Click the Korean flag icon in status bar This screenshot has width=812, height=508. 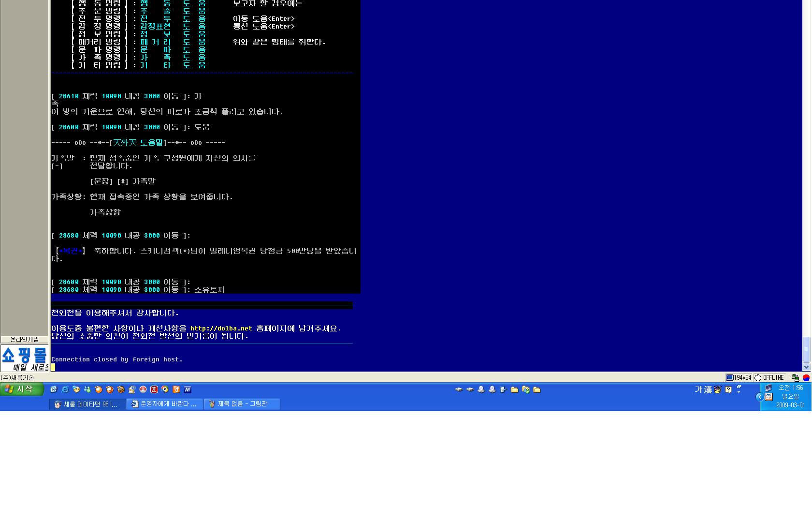click(806, 378)
